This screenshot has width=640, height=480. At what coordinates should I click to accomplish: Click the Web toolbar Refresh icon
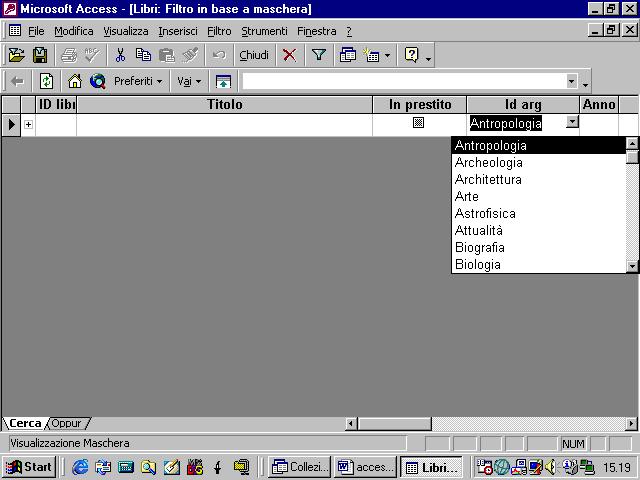46,81
